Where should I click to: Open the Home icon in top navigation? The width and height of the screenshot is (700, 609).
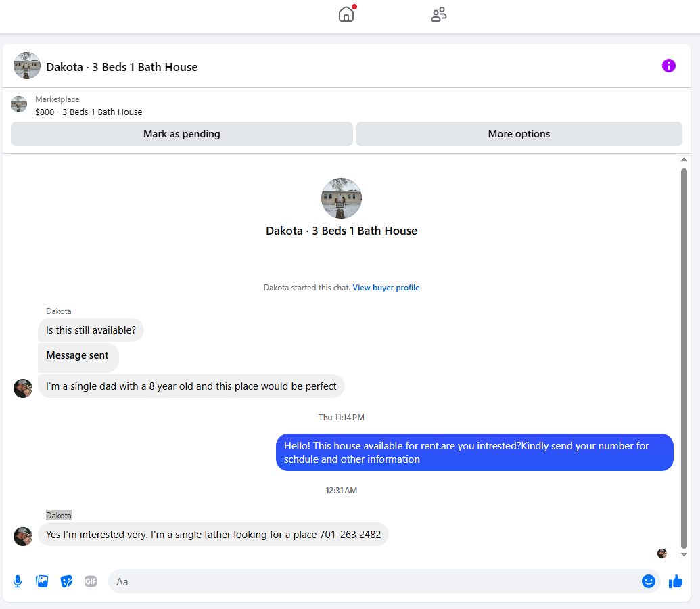point(346,14)
